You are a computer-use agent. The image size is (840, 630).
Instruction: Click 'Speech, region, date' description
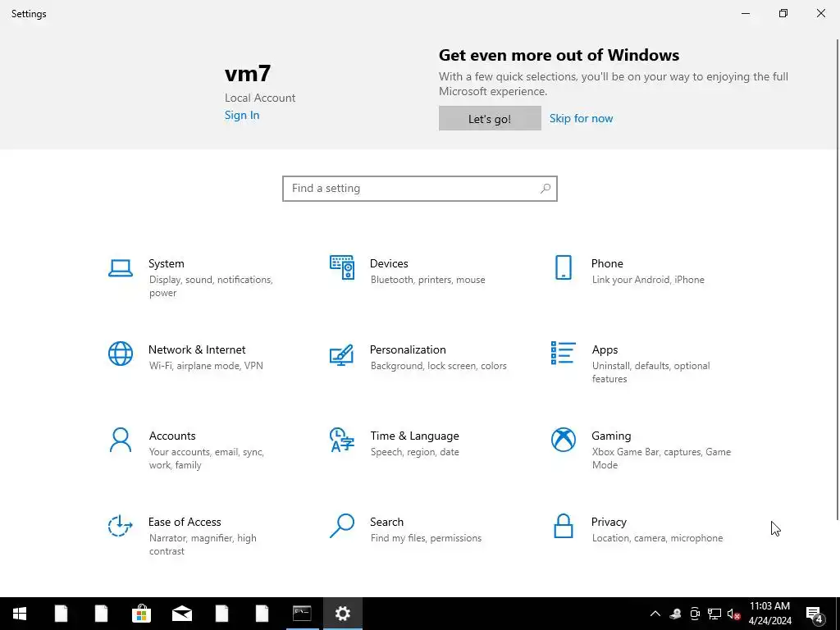pos(414,452)
